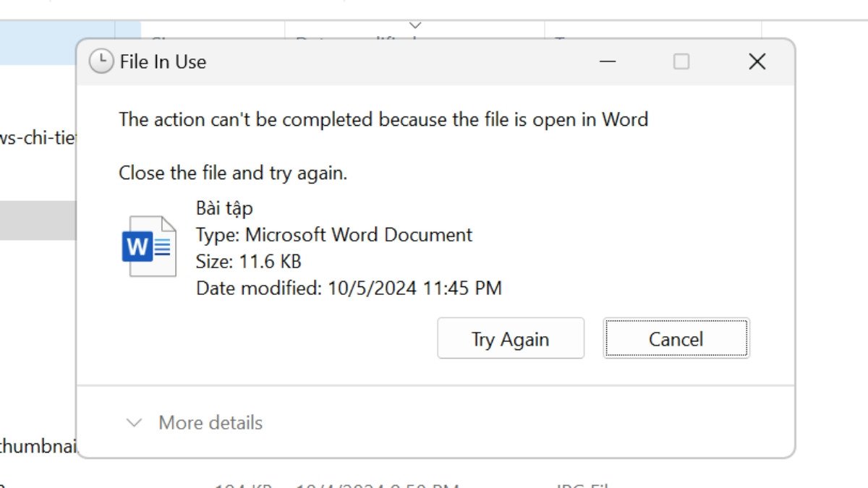Click the sort chevron above Date modified column
The width and height of the screenshot is (868, 488).
point(414,26)
